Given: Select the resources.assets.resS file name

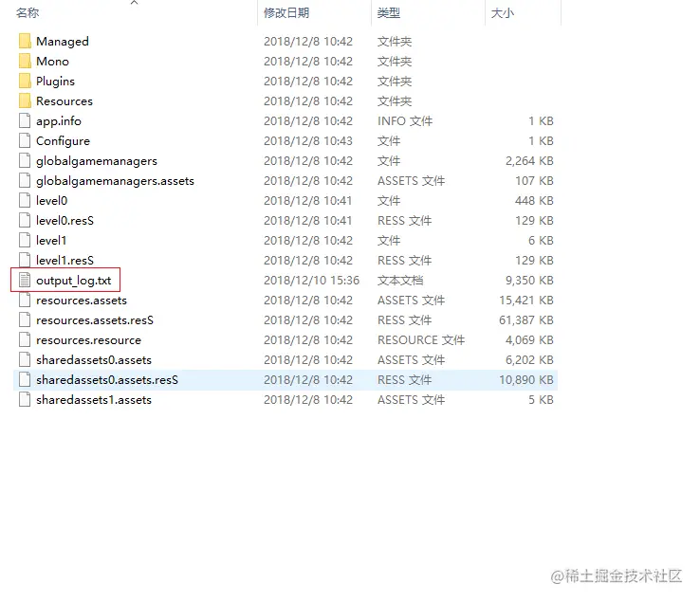Looking at the screenshot, I should coord(95,320).
